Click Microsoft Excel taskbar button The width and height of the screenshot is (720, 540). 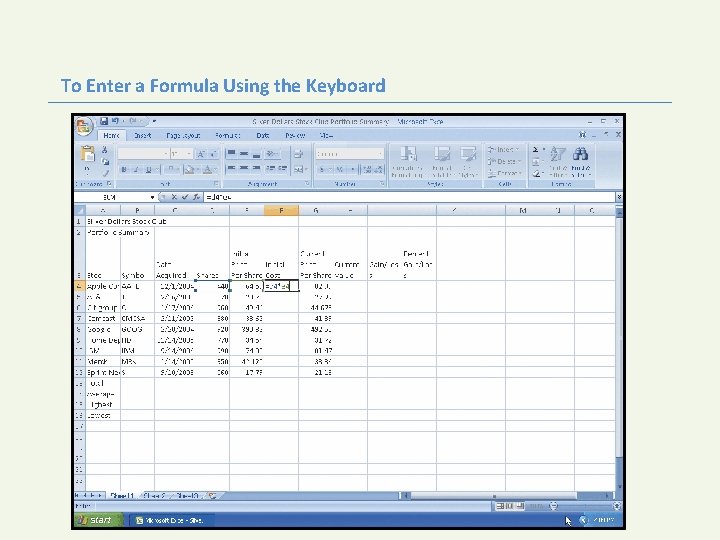pos(170,520)
